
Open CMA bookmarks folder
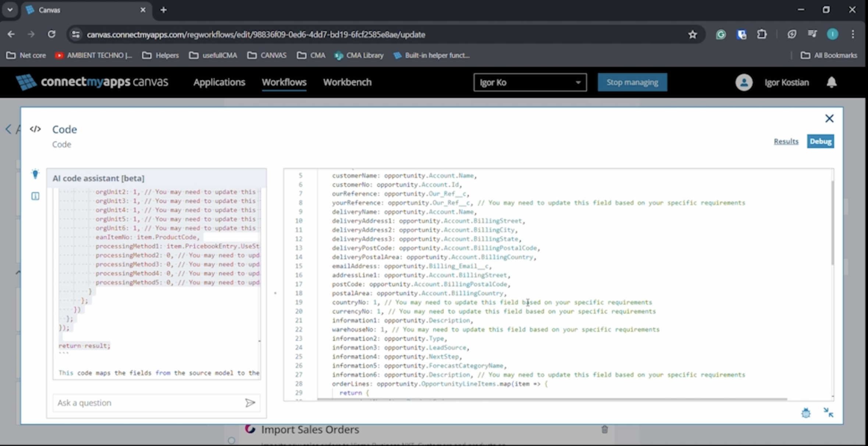[312, 55]
